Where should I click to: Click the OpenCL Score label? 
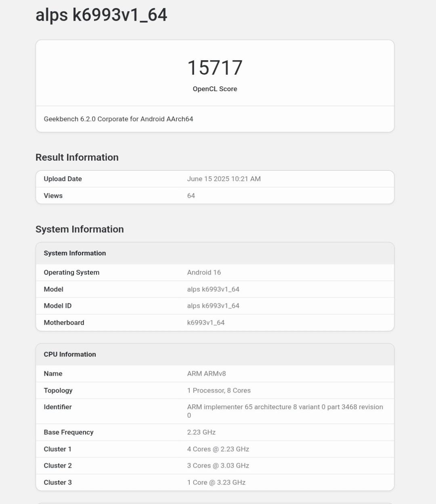[x=215, y=89]
